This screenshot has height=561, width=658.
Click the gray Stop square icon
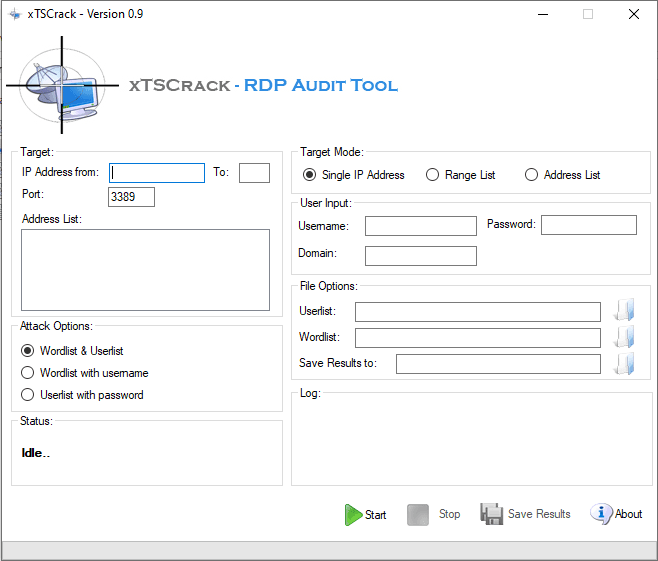click(x=418, y=514)
